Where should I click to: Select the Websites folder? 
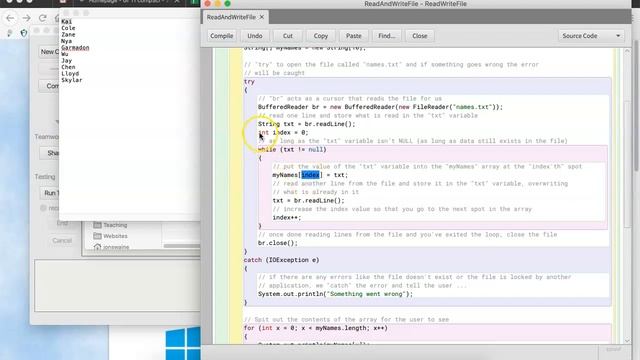point(110,236)
